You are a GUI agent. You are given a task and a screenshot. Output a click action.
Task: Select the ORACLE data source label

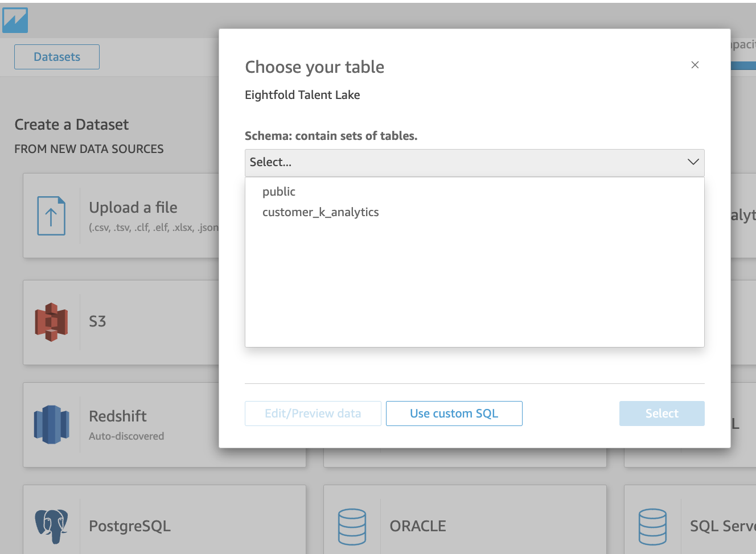pyautogui.click(x=418, y=526)
